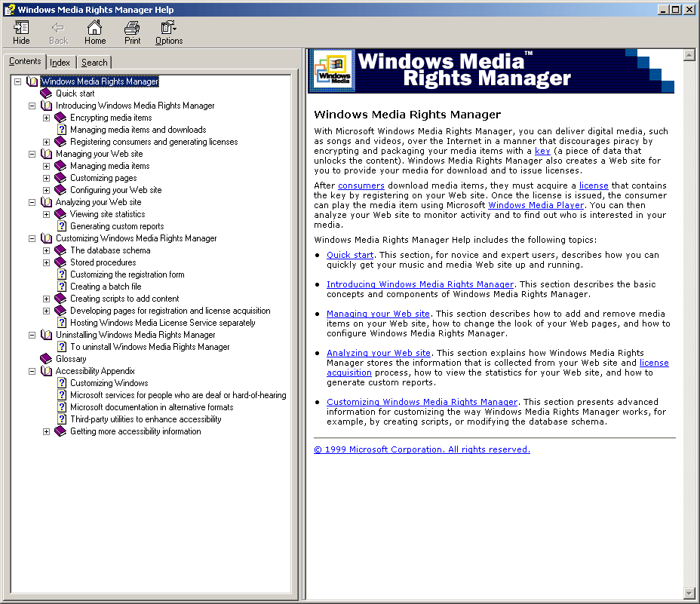
Task: Collapse the Analyzing your Web site node
Action: click(32, 202)
